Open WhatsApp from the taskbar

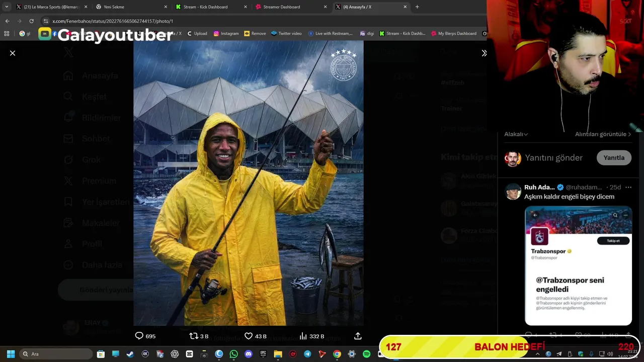pyautogui.click(x=233, y=354)
